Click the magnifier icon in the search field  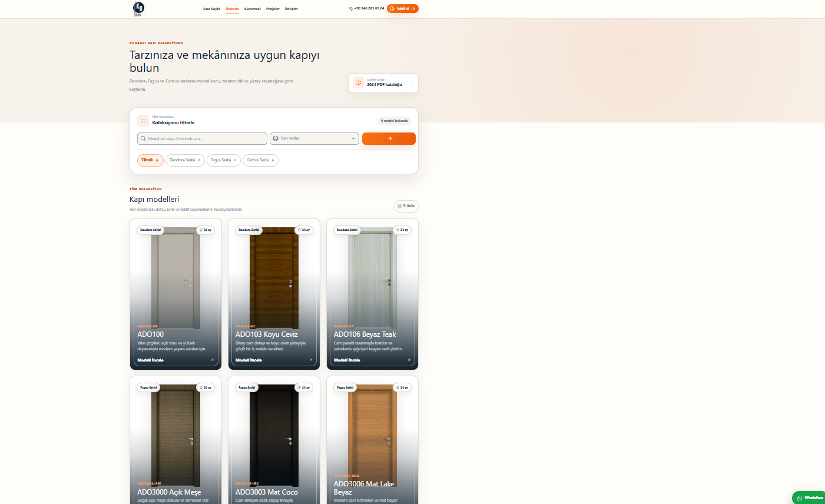pyautogui.click(x=143, y=139)
